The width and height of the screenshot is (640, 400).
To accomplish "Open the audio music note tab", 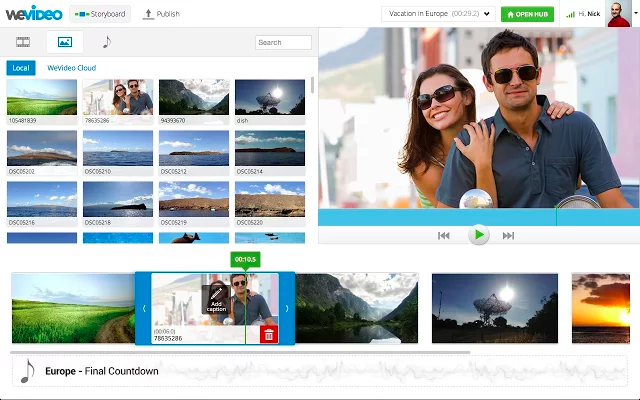I will point(107,42).
